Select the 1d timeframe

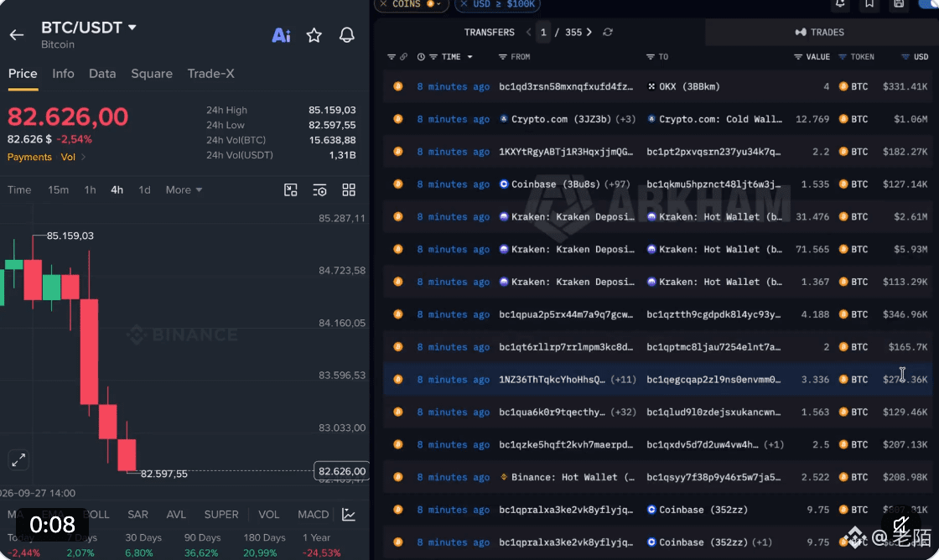144,189
